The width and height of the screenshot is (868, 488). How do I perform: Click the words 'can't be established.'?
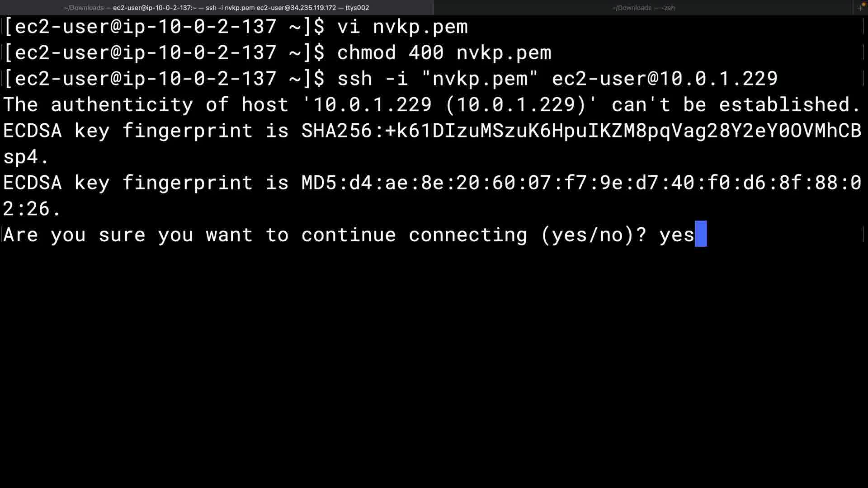(736, 105)
